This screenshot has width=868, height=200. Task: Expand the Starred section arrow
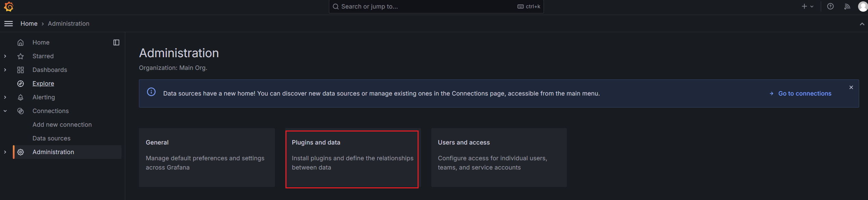[x=5, y=56]
